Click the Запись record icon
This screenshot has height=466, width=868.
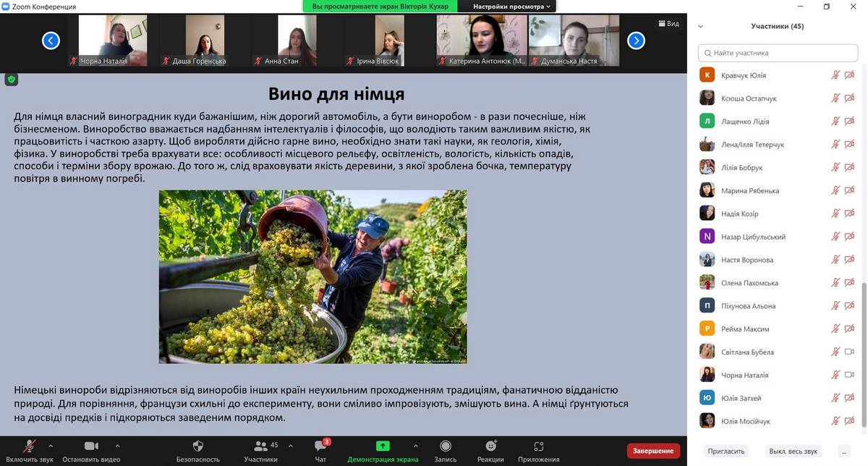(446, 446)
